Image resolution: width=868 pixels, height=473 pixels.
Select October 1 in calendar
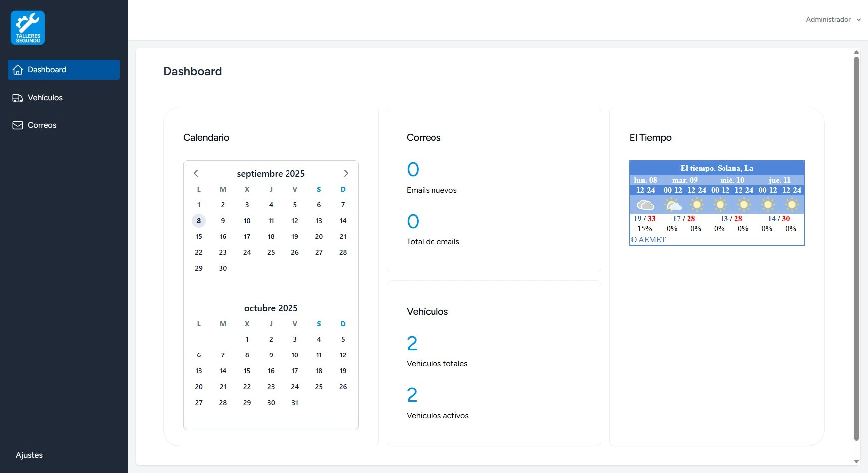click(x=247, y=339)
